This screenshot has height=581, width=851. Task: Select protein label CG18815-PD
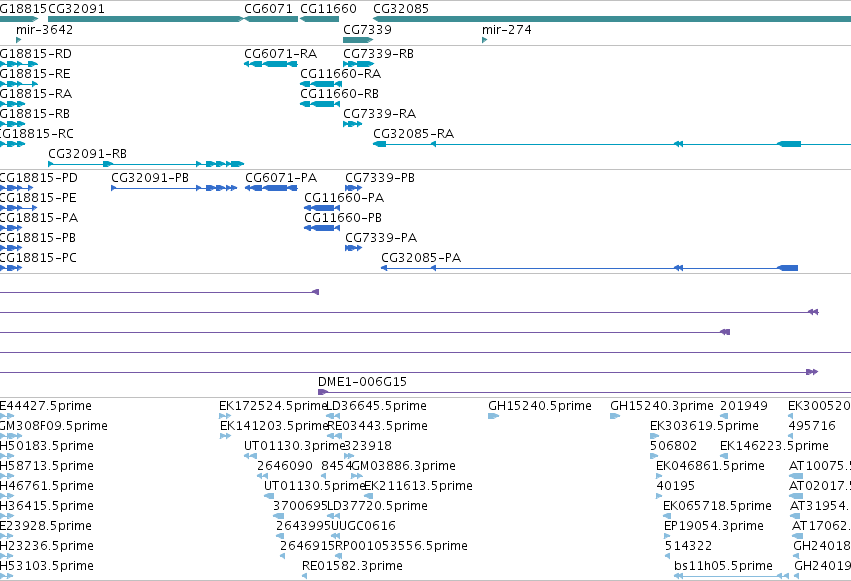[x=39, y=178]
